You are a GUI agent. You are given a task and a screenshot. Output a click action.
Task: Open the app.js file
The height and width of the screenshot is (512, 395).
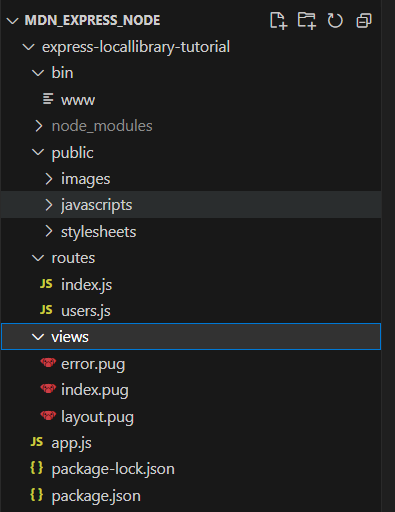[71, 443]
